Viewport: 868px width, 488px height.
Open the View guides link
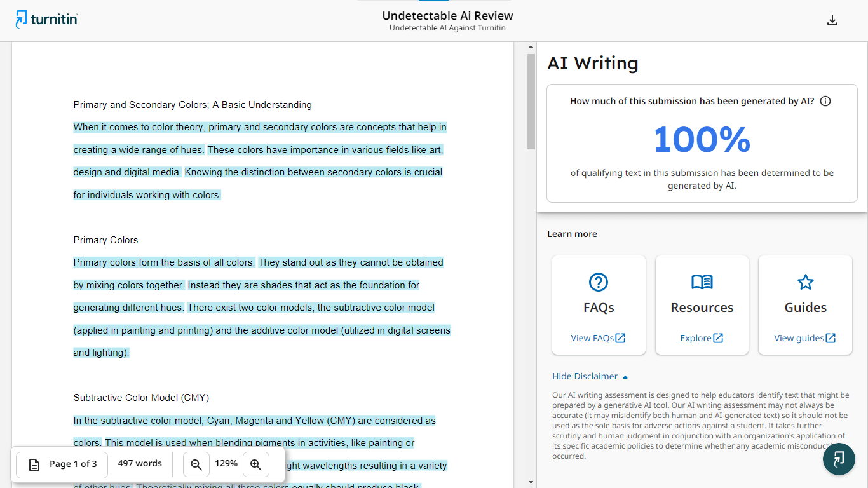[x=804, y=338]
